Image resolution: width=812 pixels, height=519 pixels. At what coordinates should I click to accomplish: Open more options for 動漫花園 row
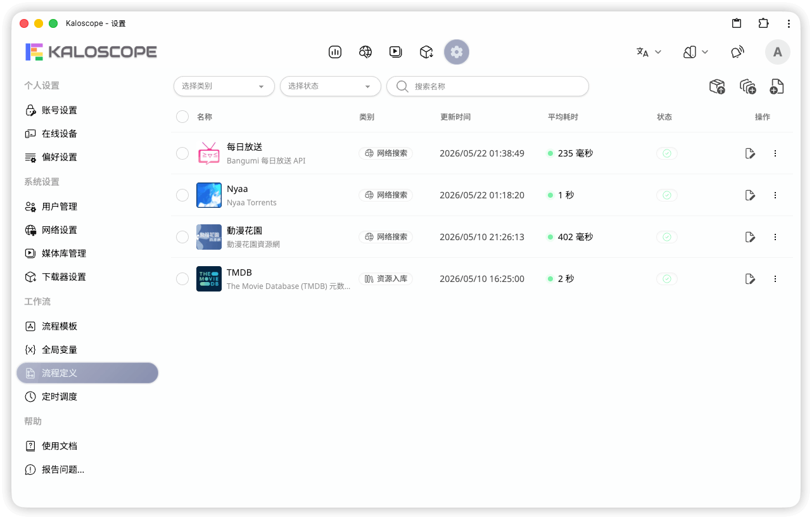(x=775, y=237)
